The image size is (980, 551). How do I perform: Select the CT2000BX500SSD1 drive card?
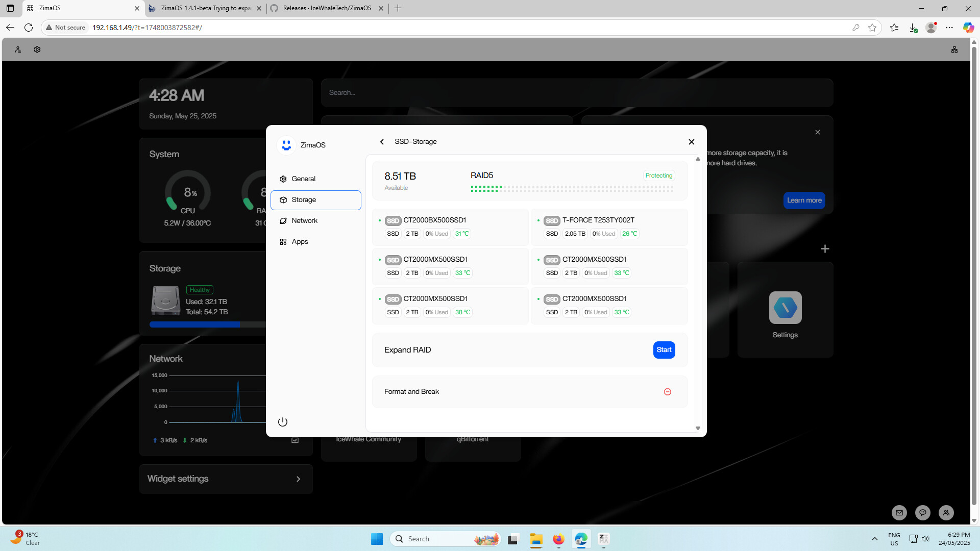[450, 227]
